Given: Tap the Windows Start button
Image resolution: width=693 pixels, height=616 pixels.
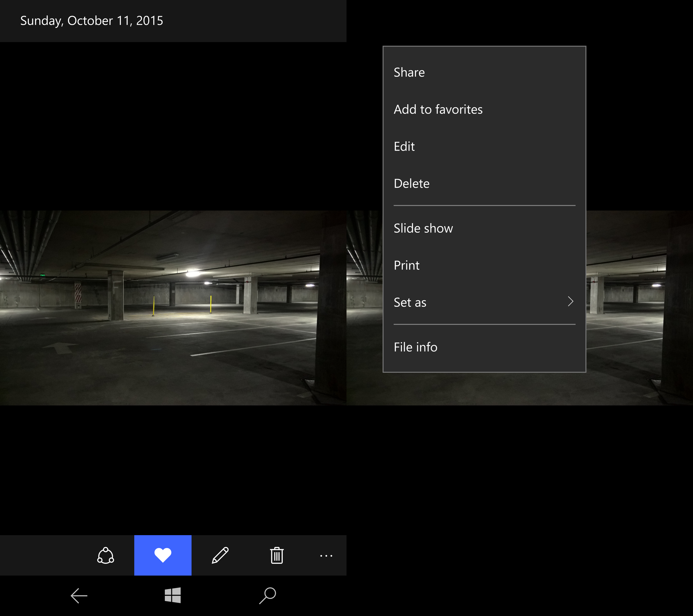Looking at the screenshot, I should [173, 595].
